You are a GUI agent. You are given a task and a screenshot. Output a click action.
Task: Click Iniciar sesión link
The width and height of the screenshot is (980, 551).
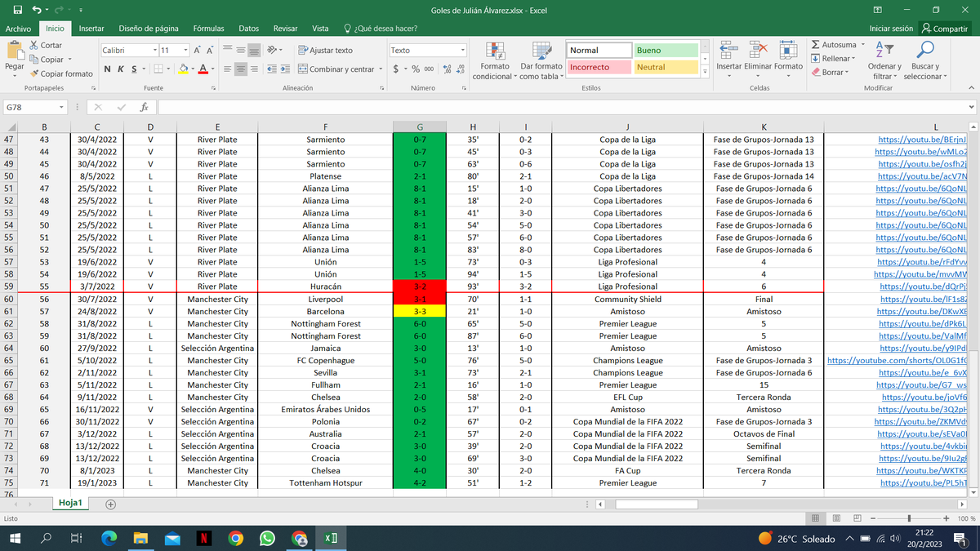coord(891,29)
